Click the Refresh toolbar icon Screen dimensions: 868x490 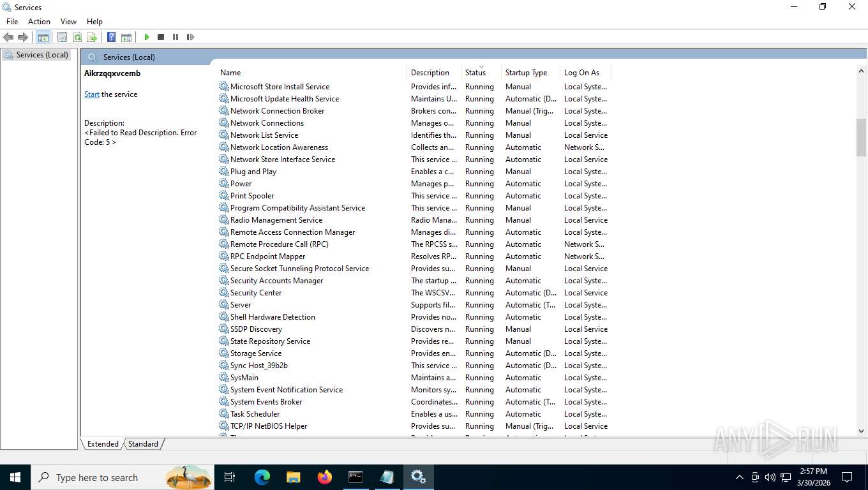point(77,37)
